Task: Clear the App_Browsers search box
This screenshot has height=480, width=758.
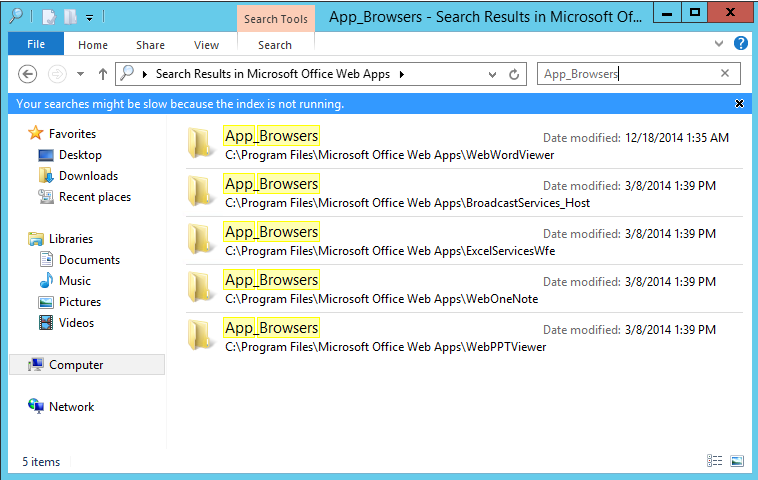Action: coord(725,73)
